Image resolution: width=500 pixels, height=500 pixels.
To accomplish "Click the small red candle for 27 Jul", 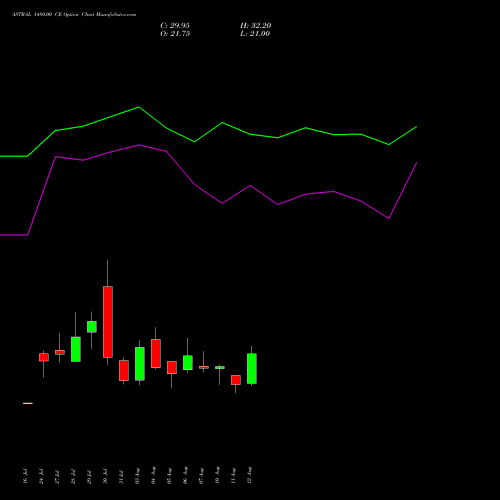I will 60,352.
